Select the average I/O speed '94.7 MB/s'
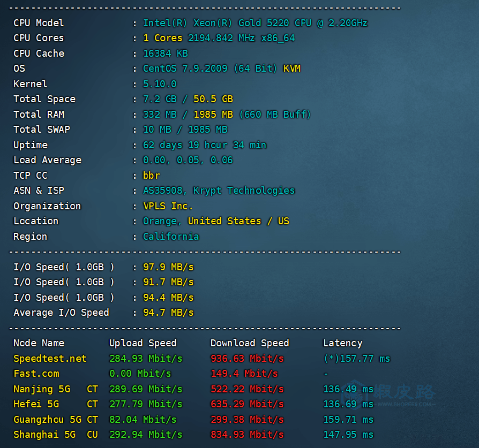Viewport: 479px width, 448px height. [x=168, y=313]
